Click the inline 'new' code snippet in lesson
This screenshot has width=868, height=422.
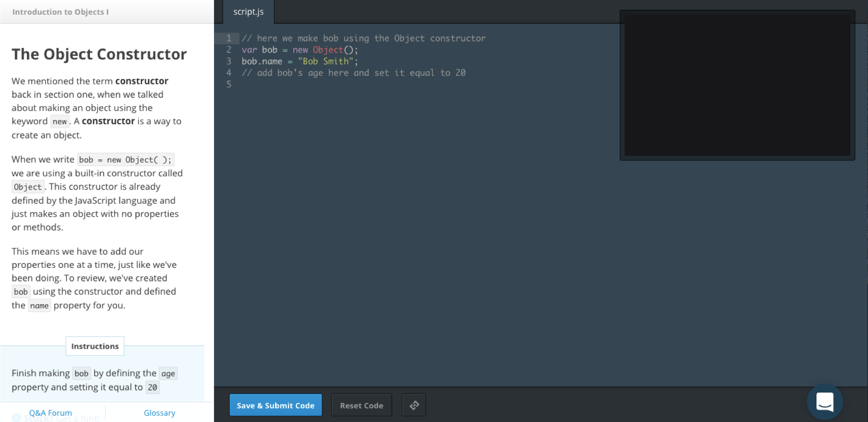click(x=59, y=122)
